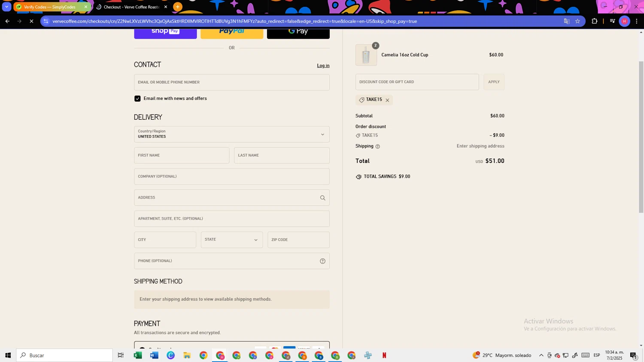Viewport: 644px width, 362px height.
Task: Focus the email or mobile phone field
Action: (x=232, y=82)
